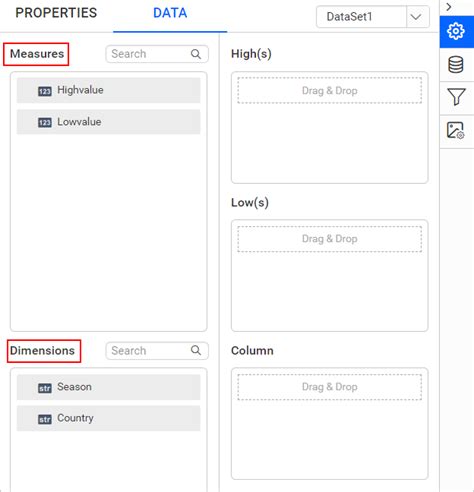The image size is (474, 492).
Task: Click magnifier icon in Measures search
Action: pos(196,54)
